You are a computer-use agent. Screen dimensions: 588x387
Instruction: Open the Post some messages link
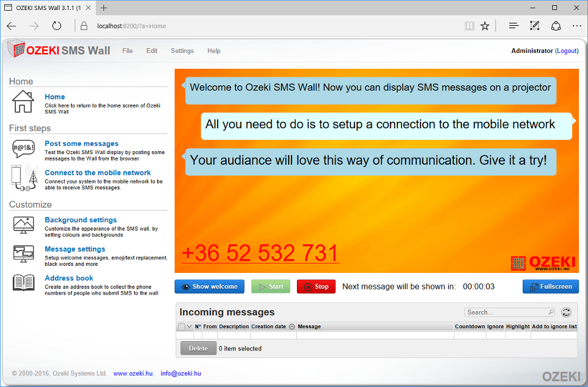point(82,144)
